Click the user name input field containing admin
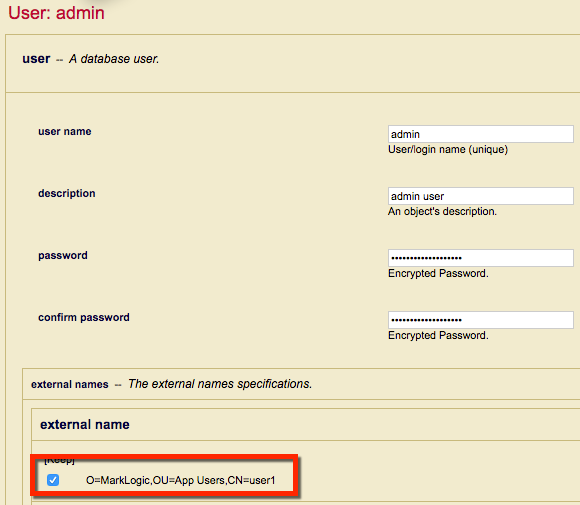Image resolution: width=580 pixels, height=505 pixels. tap(480, 134)
